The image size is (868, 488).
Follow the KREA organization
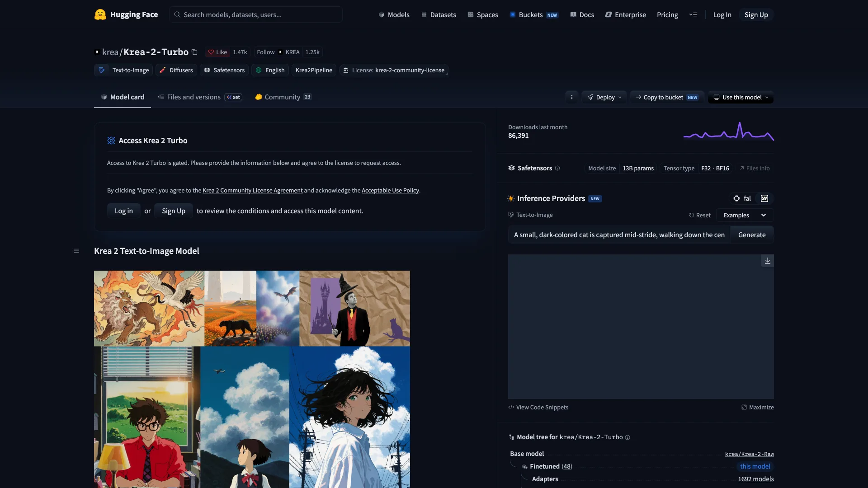(x=265, y=52)
